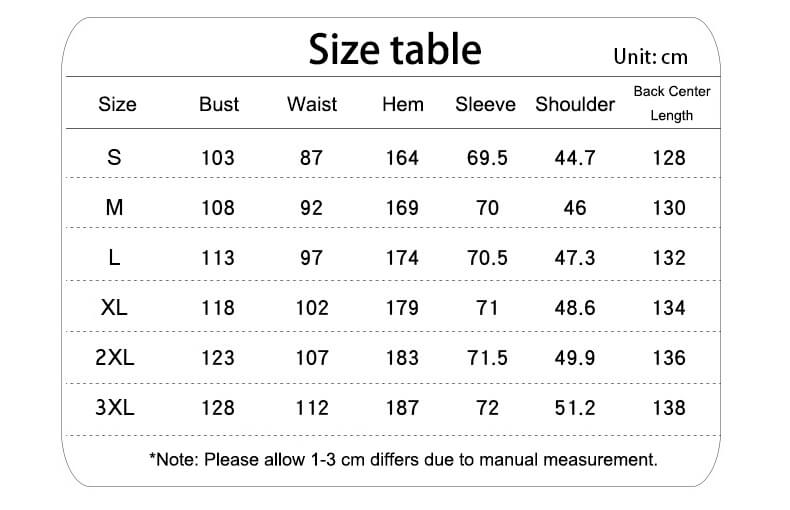
Task: Click bust value 103 for size S
Action: coord(218,157)
